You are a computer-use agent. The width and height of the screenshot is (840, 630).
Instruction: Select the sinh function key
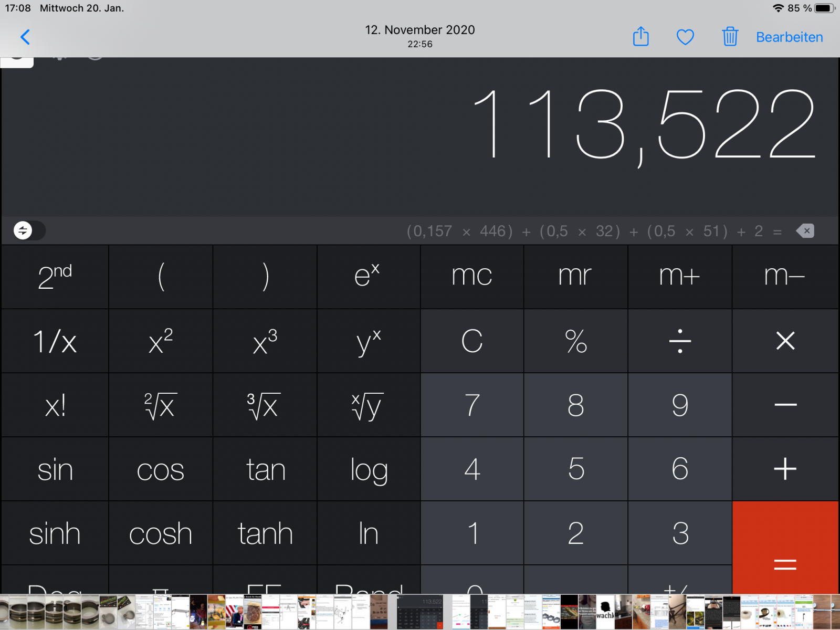point(55,533)
